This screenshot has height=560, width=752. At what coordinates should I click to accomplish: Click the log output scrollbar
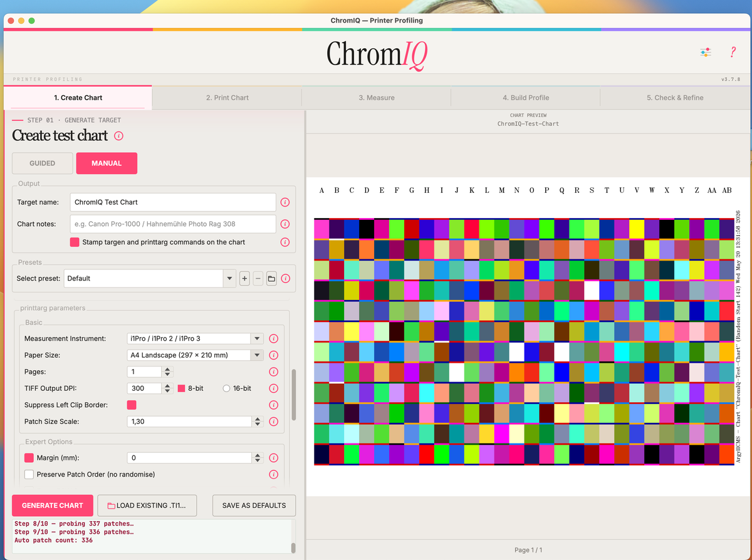click(x=293, y=547)
